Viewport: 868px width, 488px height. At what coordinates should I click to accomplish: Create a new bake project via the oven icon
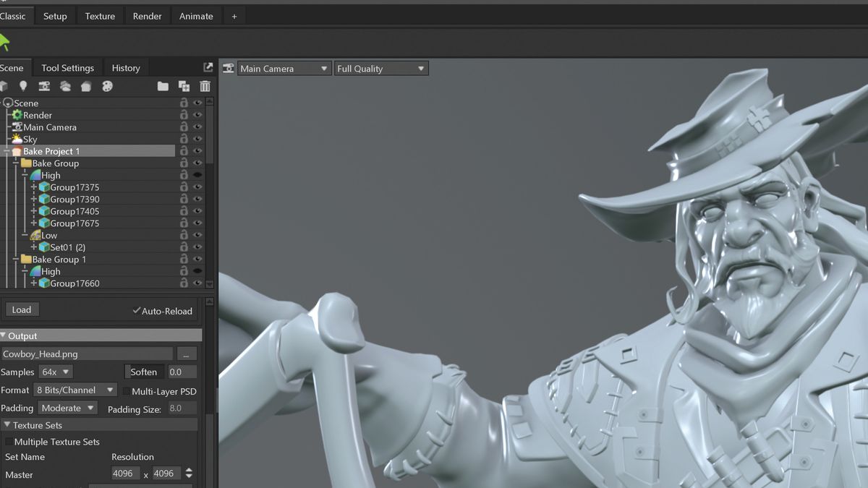point(86,86)
